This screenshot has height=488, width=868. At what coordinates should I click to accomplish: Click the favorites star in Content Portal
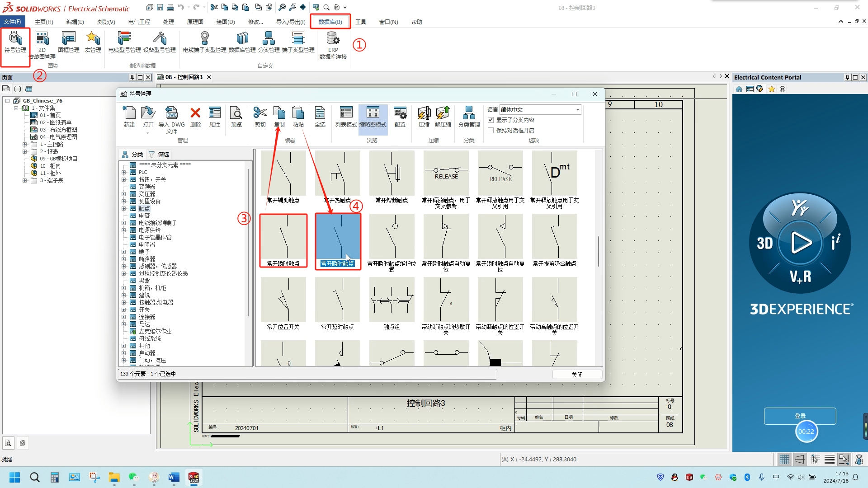click(772, 89)
